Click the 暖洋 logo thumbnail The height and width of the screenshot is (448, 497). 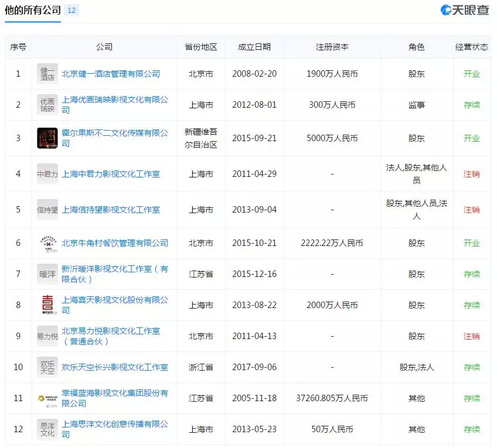(47, 274)
